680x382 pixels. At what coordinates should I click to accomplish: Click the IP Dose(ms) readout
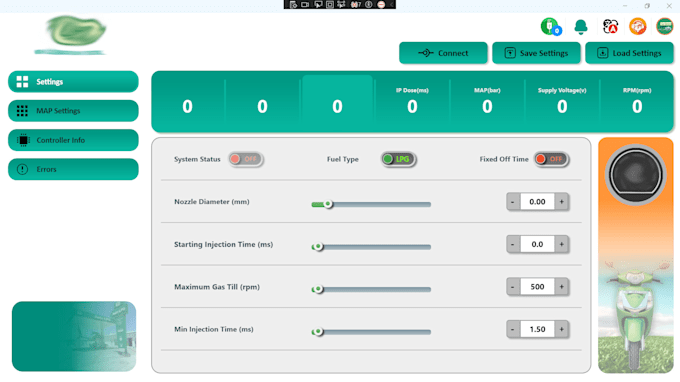click(412, 101)
